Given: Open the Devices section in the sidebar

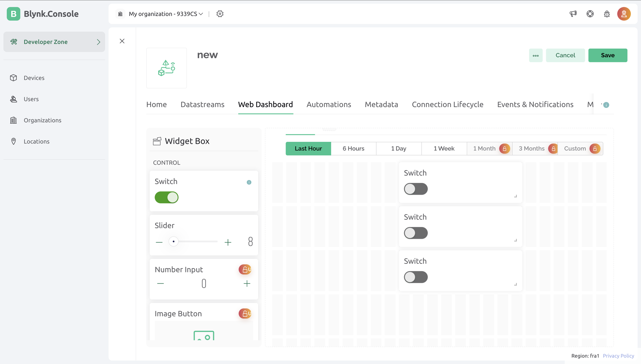Looking at the screenshot, I should click(34, 78).
